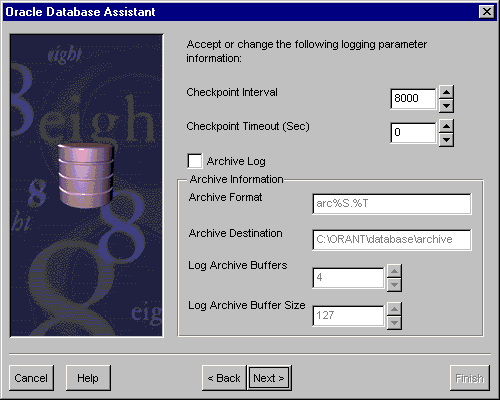The image size is (500, 400).
Task: Increase the Checkpoint Timeout value
Action: tap(446, 126)
